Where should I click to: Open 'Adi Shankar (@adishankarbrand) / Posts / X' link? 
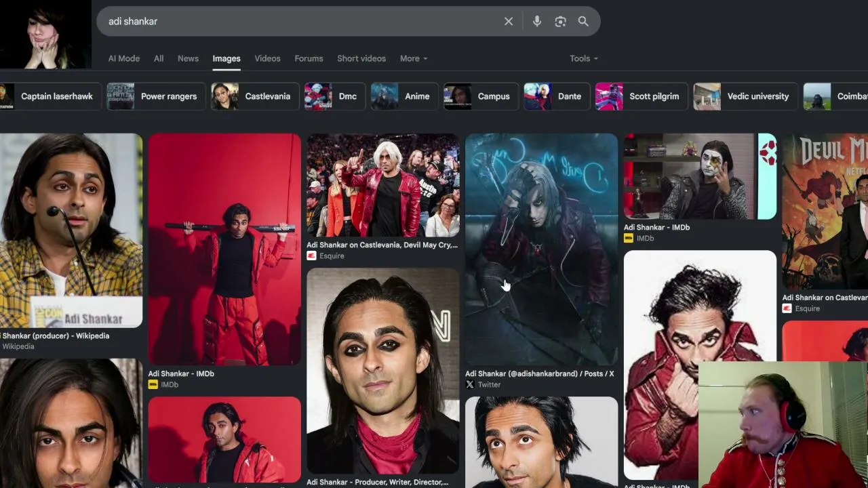(x=539, y=373)
